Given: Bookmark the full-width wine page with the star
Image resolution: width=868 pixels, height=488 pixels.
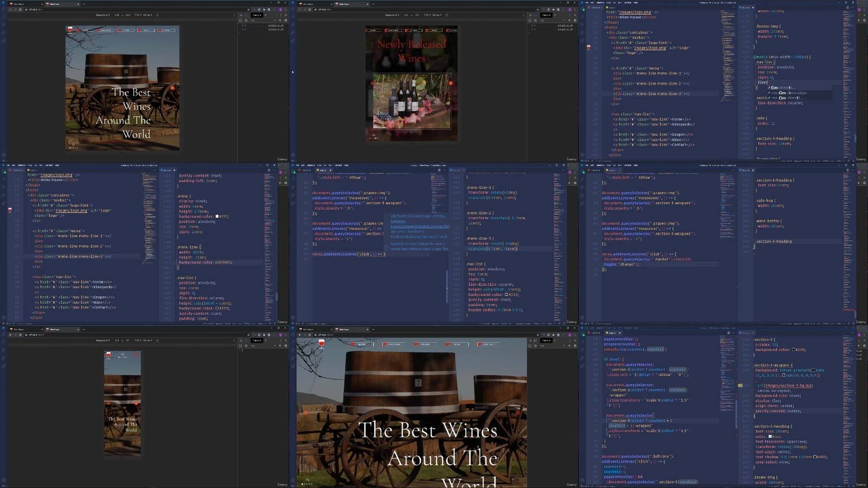Looking at the screenshot, I should point(538,335).
